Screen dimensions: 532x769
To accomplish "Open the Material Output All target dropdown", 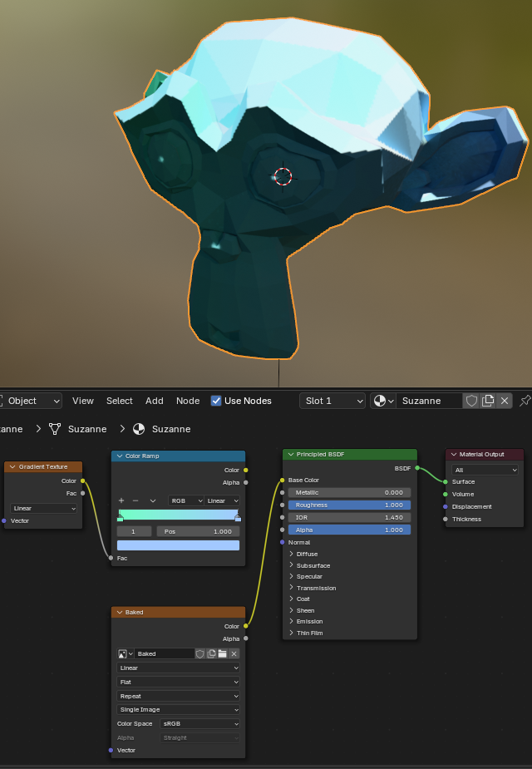I will click(x=485, y=470).
